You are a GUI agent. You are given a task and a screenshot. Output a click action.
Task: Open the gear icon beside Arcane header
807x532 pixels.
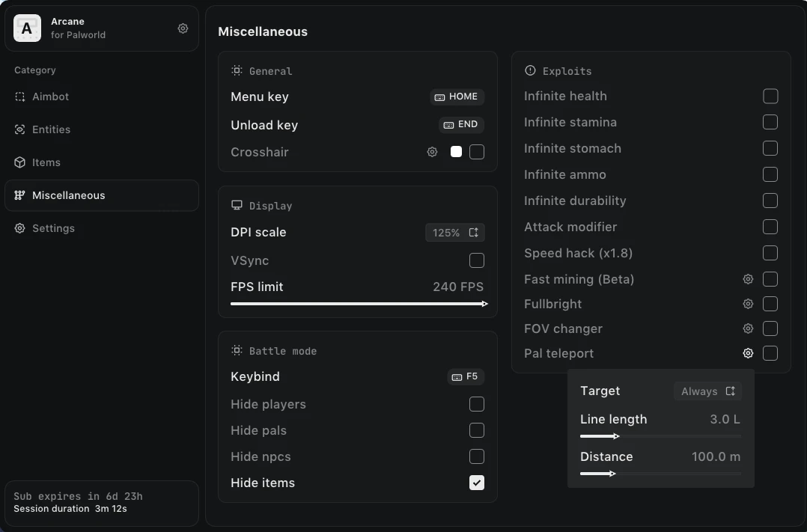(183, 28)
